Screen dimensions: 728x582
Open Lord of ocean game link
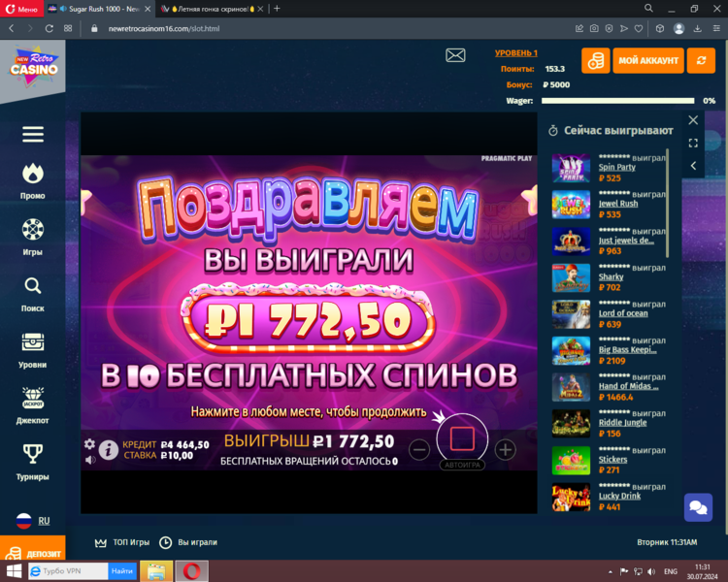click(x=623, y=313)
